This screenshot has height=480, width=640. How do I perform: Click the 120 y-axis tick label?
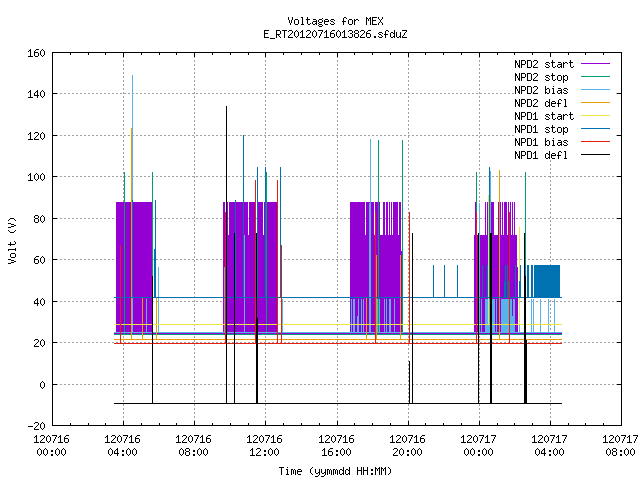(x=36, y=136)
